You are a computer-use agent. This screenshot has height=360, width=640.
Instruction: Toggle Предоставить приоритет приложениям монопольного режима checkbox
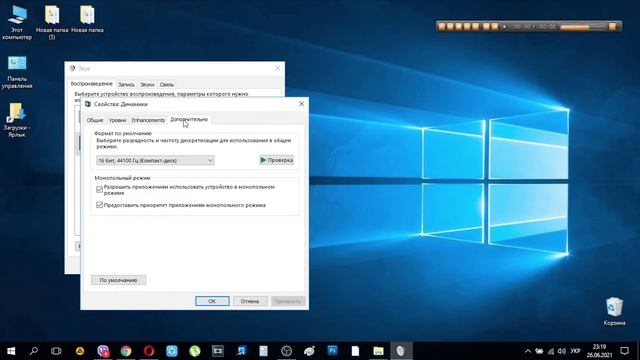coord(99,205)
